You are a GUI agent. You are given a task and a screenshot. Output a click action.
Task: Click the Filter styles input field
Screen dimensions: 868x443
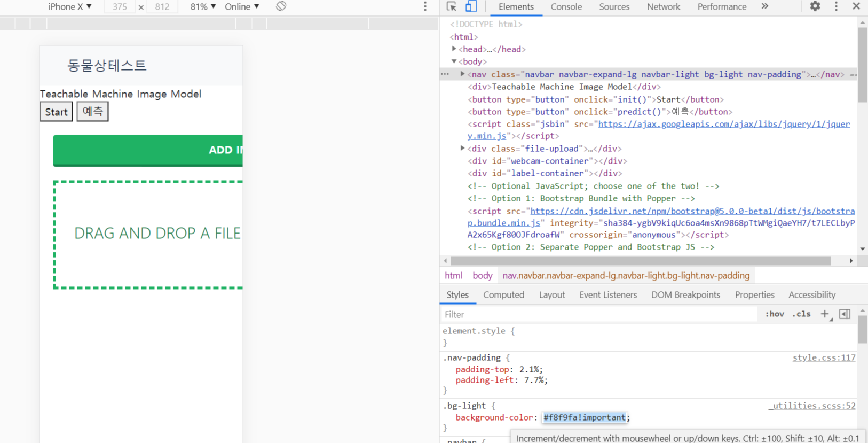tap(599, 314)
